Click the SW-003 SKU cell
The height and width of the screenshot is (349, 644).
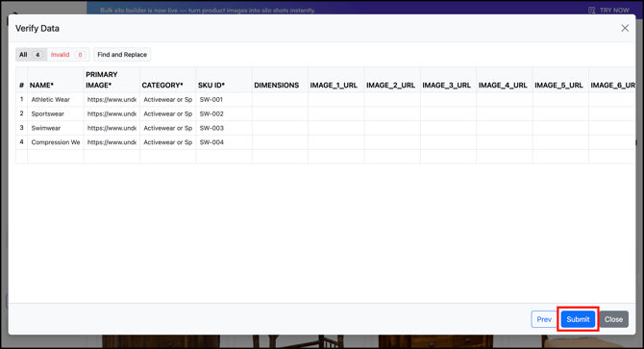point(224,128)
